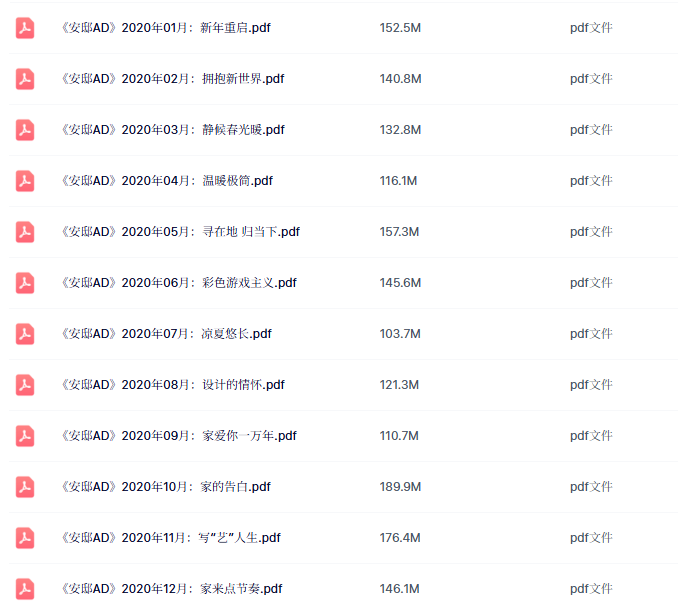Click the PDF icon for 2020年11月 写"艺"人生
The width and height of the screenshot is (678, 612).
coord(25,538)
